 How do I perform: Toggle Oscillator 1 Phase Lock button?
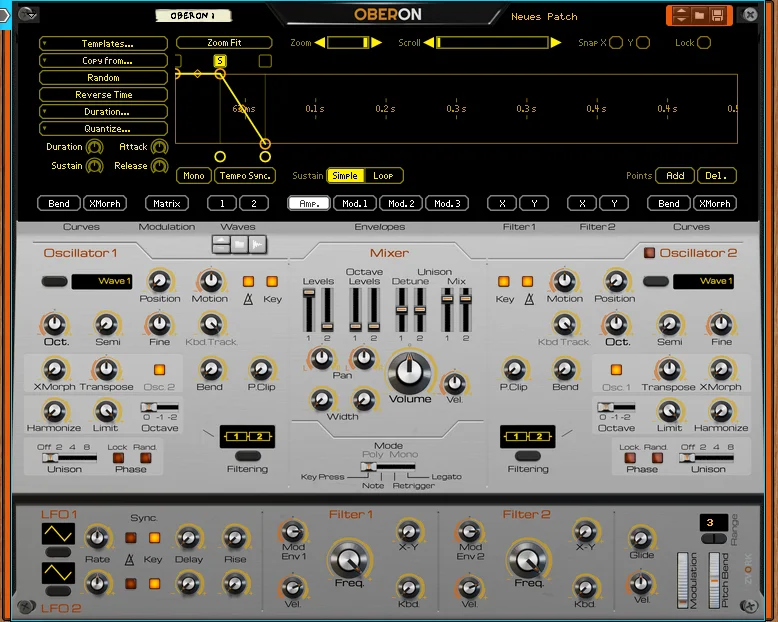coord(118,458)
